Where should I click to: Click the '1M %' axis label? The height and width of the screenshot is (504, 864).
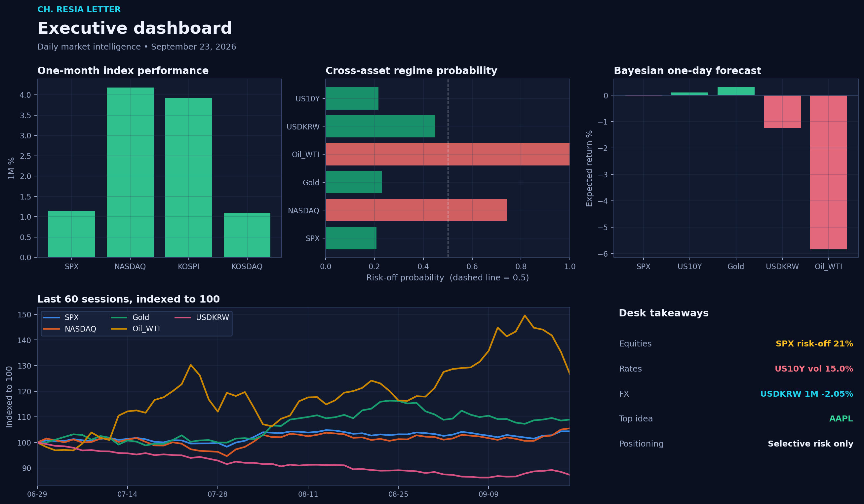click(11, 168)
